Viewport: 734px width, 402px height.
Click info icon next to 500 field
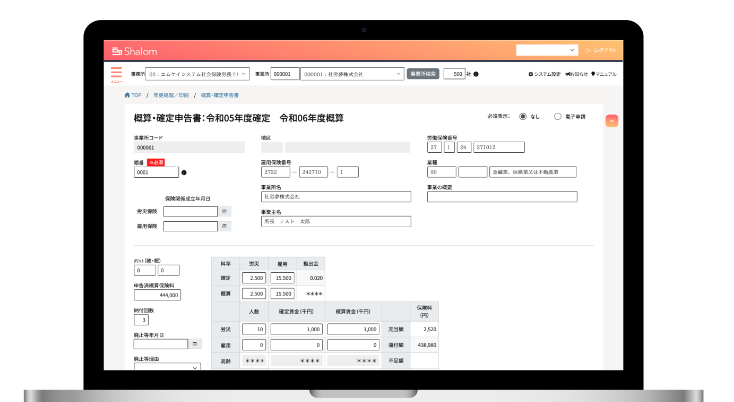pos(476,74)
